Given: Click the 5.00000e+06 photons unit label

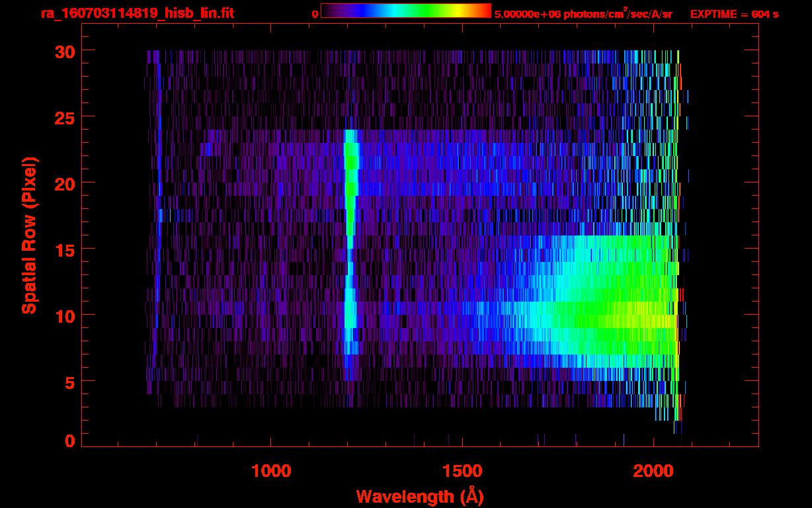Looking at the screenshot, I should pos(583,14).
